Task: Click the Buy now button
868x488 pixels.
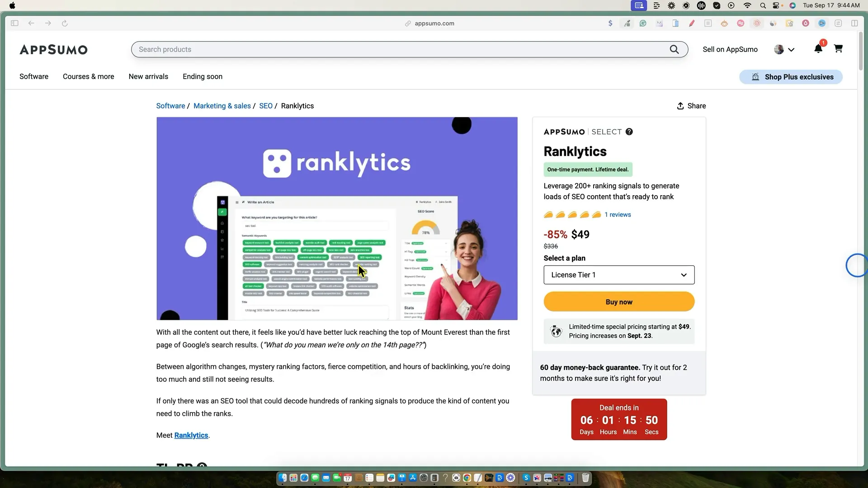Action: [619, 302]
